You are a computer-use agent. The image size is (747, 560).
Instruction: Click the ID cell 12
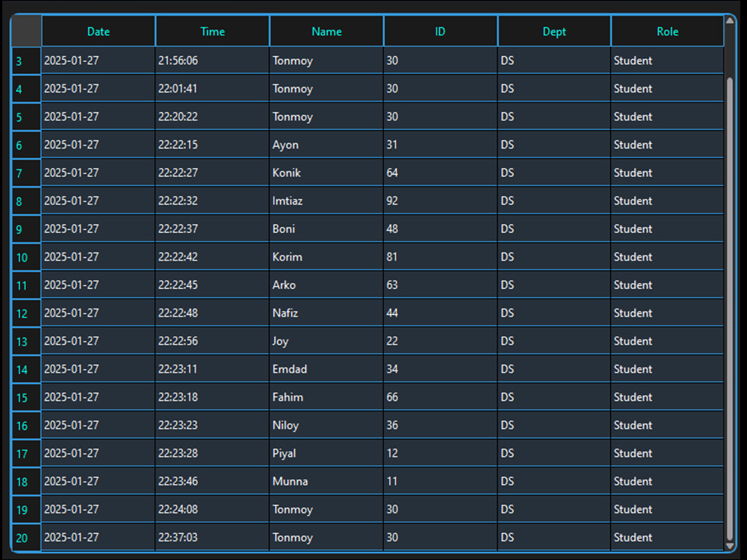pyautogui.click(x=440, y=454)
